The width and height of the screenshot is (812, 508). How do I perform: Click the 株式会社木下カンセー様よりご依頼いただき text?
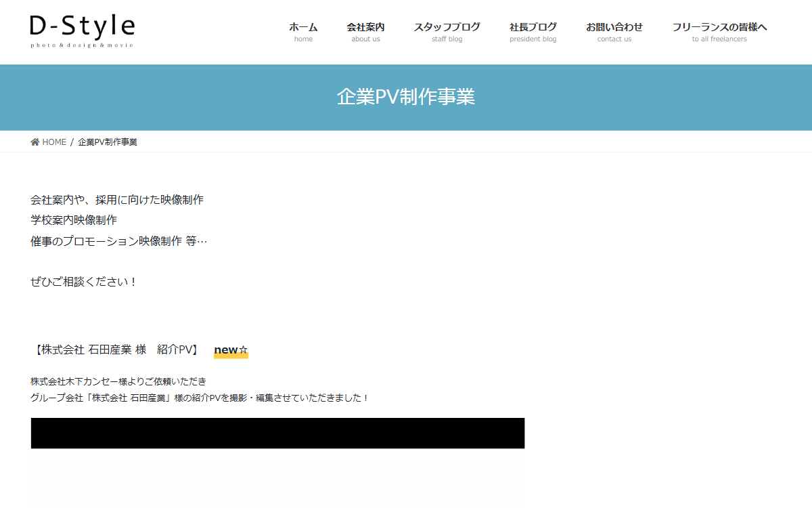(x=118, y=381)
